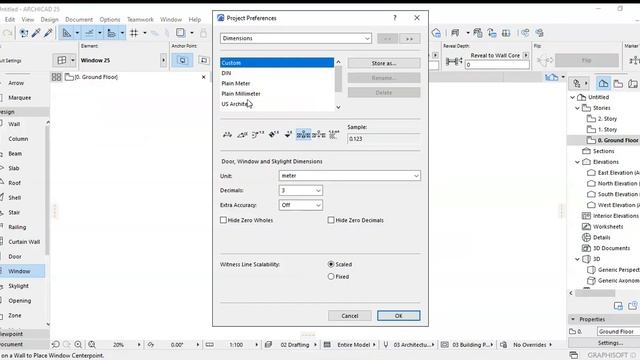
Task: Select the level dimensions unit icon
Action: 273,134
